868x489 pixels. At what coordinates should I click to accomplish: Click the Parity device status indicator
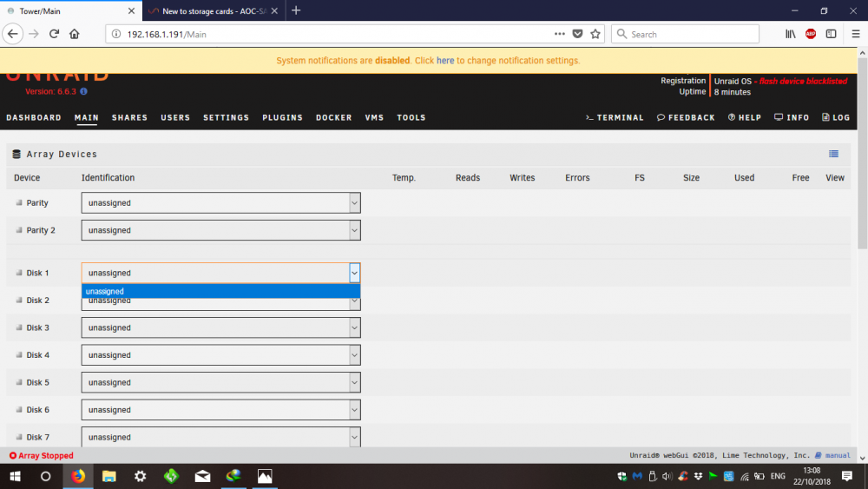click(19, 202)
